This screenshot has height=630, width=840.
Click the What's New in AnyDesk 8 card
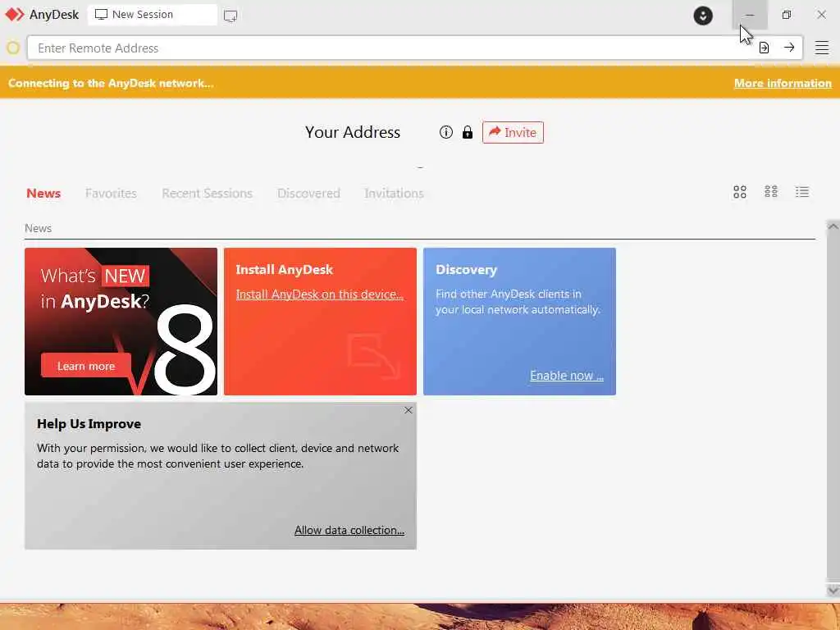pyautogui.click(x=121, y=322)
